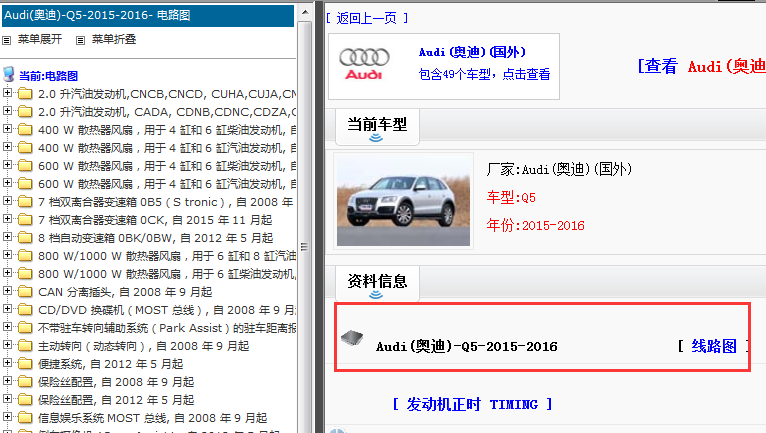Click folder icon of 8 档自动变速箱 0BK/0BW row
This screenshot has height=433, width=766.
25,238
